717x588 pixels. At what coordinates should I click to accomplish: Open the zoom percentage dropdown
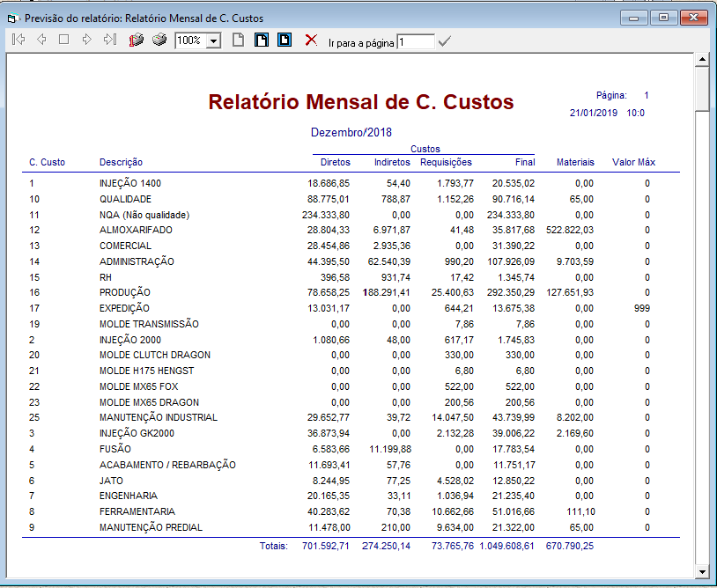[x=213, y=41]
